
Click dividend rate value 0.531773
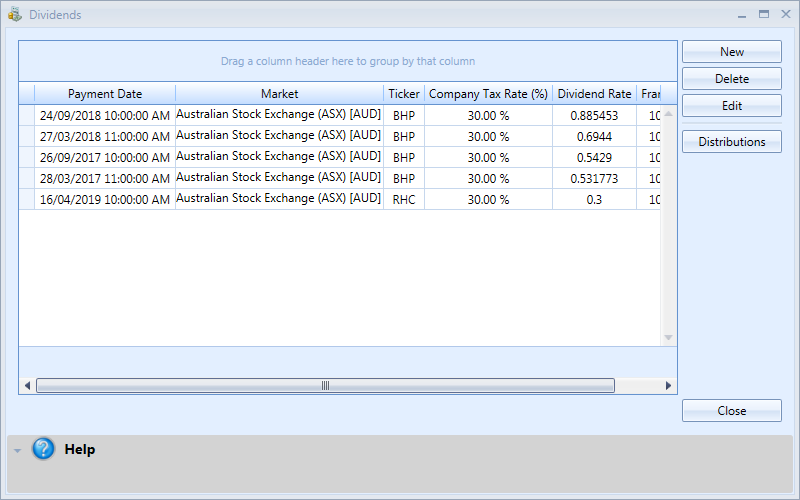[x=594, y=179]
